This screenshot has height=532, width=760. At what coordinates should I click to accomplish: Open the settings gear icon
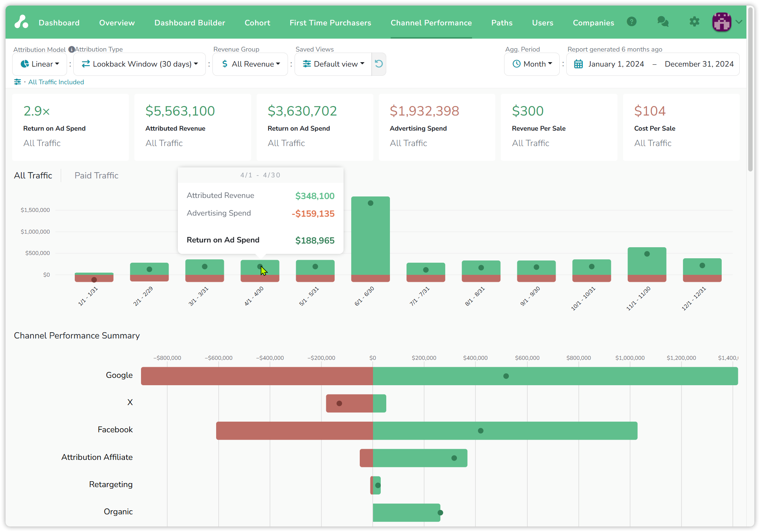[x=694, y=22]
